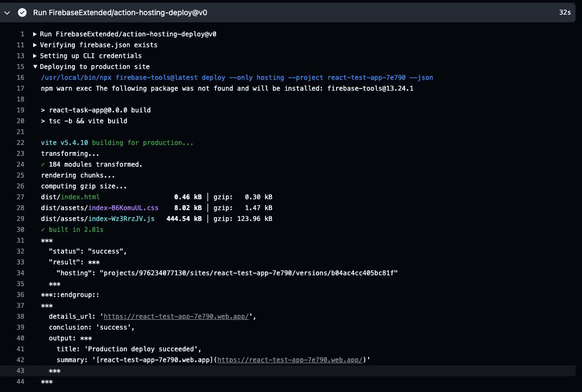Screen dimensions: 582x392
Task: Select line number 44
Action: pyautogui.click(x=21, y=382)
